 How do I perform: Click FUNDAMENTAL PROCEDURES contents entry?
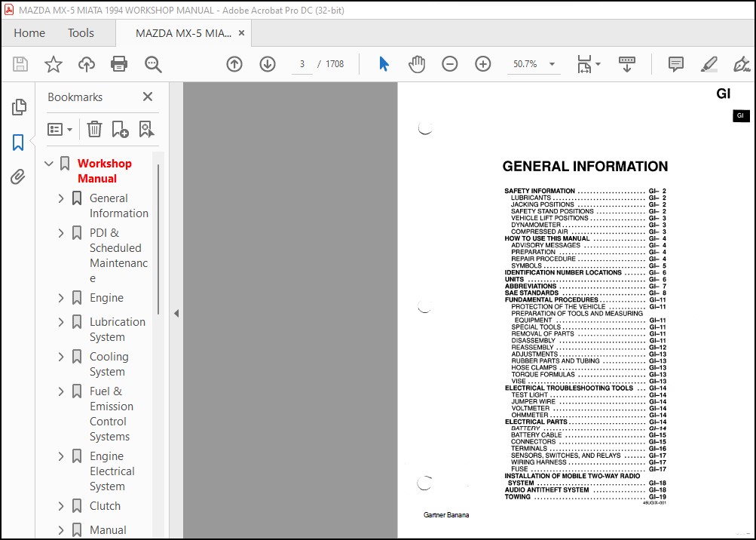551,299
